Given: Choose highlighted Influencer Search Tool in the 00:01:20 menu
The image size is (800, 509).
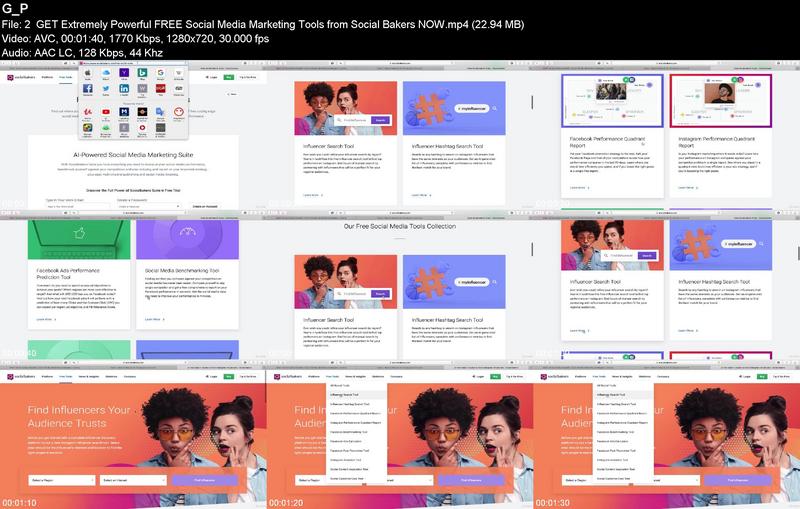Looking at the screenshot, I should (356, 394).
